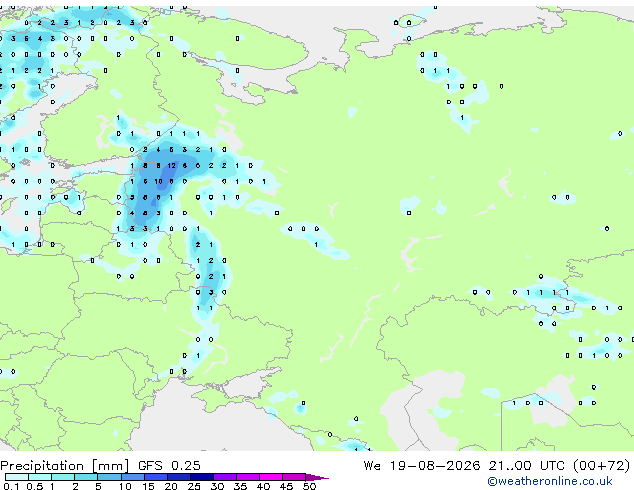Select the 2–5 mm legend swatch
634x490 pixels.
click(86, 477)
